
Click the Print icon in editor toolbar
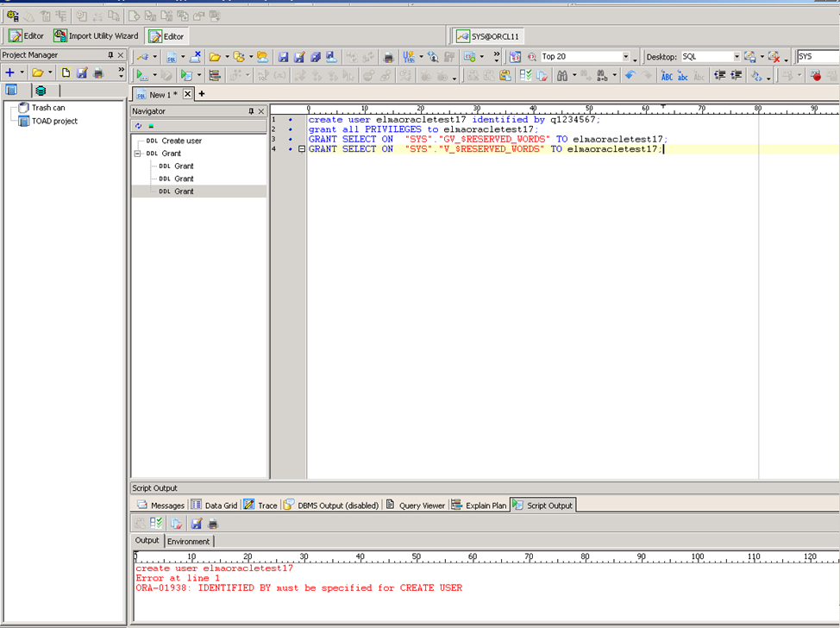[x=388, y=57]
